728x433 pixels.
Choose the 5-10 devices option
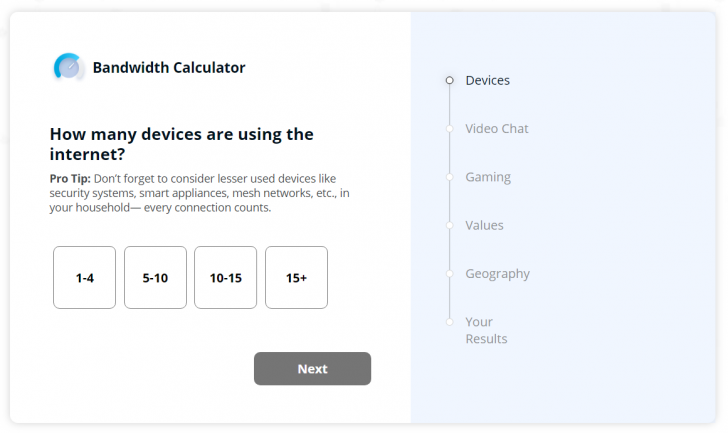coord(155,278)
